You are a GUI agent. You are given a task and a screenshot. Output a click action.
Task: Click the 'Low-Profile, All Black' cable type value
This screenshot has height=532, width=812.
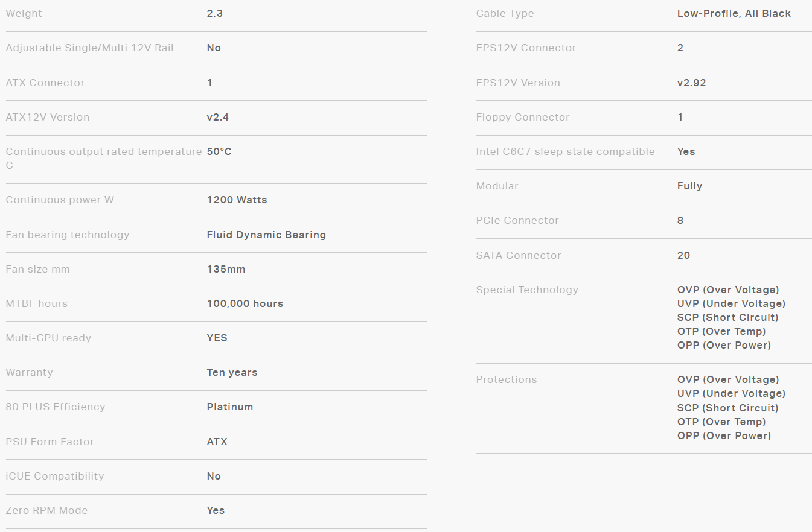pyautogui.click(x=734, y=13)
